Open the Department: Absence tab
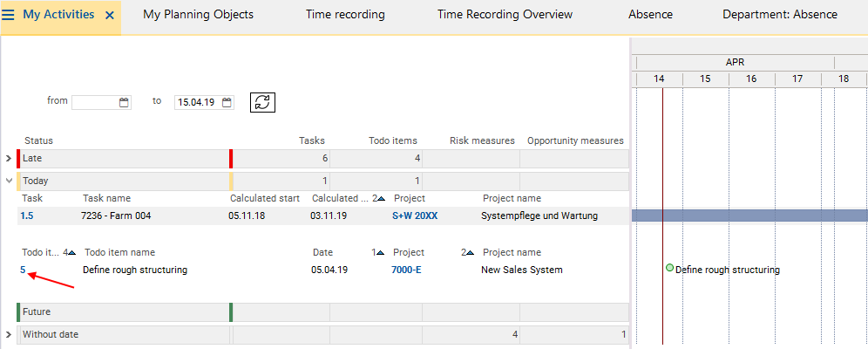868x349 pixels. pos(780,15)
